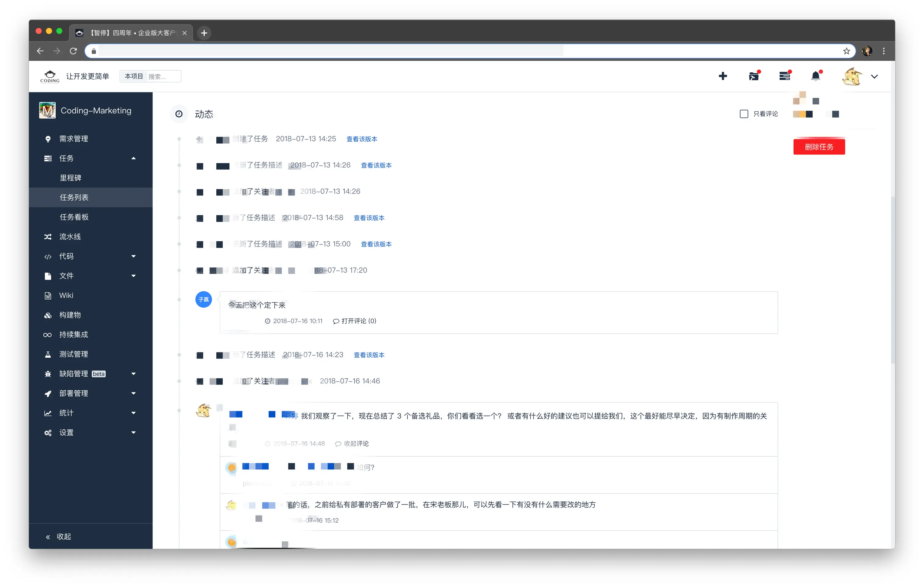Open 查看该版本 link for 14:25 entry

(361, 139)
